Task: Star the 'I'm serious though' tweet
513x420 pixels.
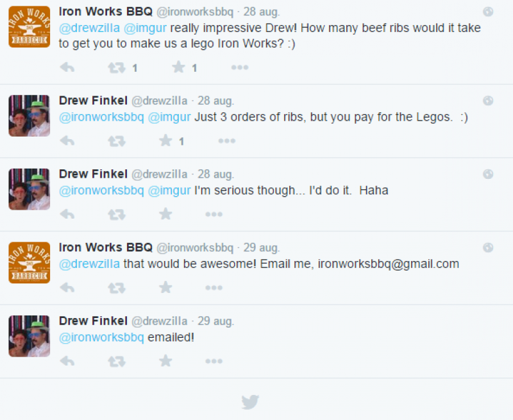Action: coord(165,214)
